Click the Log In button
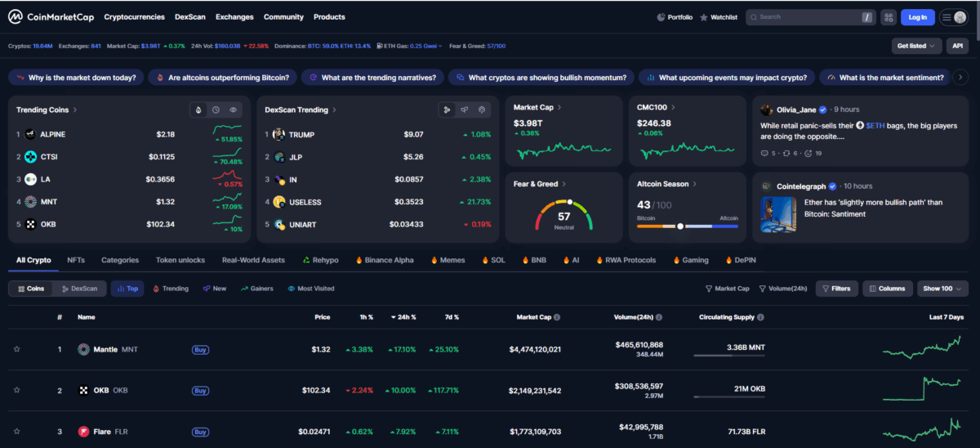 coord(917,17)
